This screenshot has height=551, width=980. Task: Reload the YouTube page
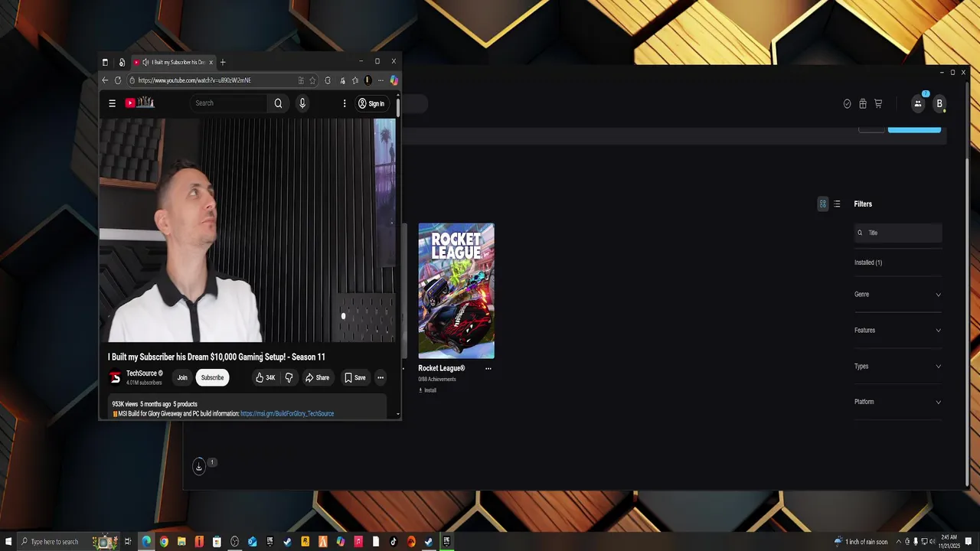[118, 80]
